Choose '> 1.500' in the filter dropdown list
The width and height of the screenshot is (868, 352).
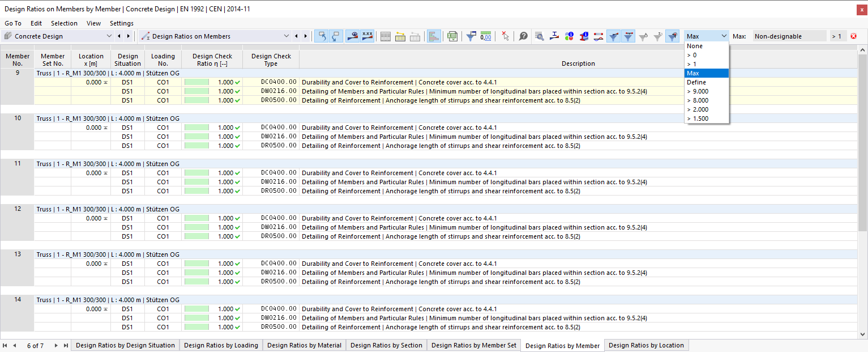(x=707, y=118)
